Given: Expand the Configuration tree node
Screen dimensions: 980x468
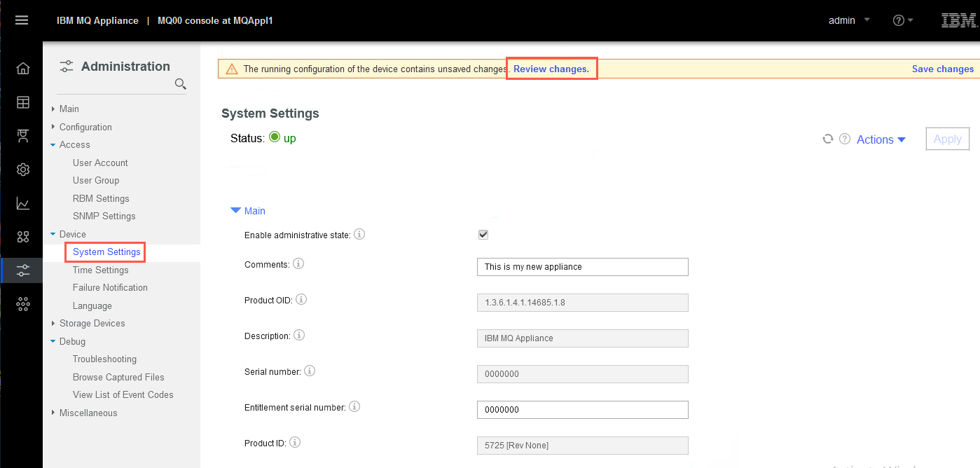Looking at the screenshot, I should pos(53,127).
